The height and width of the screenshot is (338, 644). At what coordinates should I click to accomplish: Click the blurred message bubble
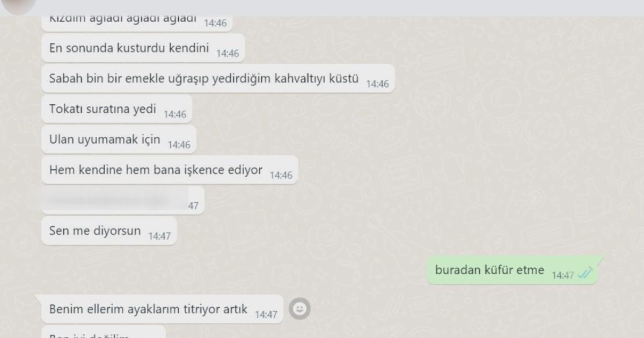[123, 200]
